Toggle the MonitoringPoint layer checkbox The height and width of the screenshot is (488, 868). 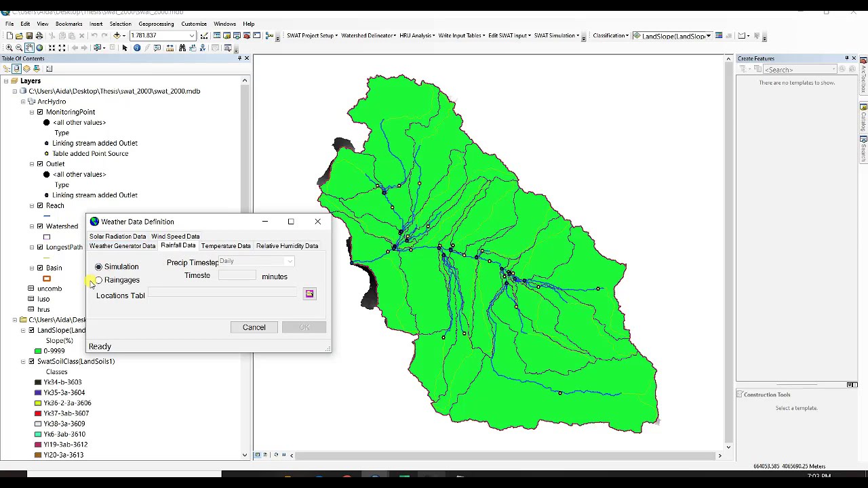click(x=40, y=112)
